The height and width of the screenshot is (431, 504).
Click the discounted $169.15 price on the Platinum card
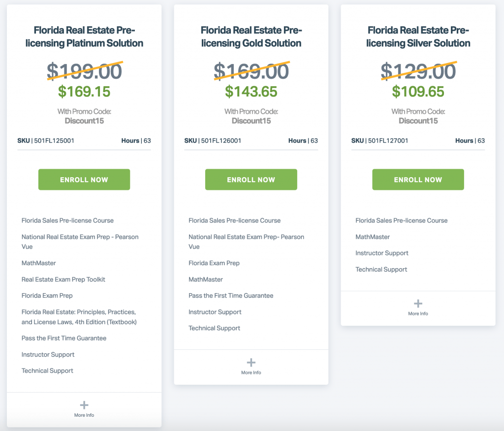[x=84, y=92]
